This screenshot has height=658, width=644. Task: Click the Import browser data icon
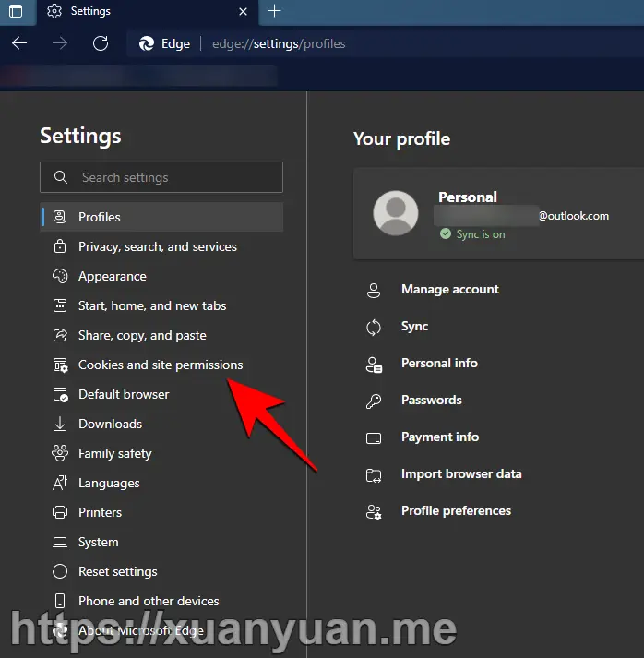pyautogui.click(x=374, y=475)
